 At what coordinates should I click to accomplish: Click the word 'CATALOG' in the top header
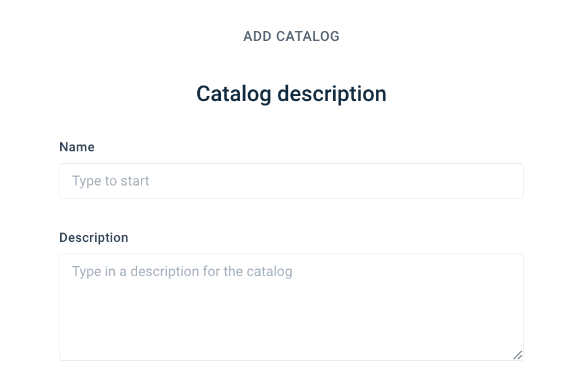(x=308, y=37)
